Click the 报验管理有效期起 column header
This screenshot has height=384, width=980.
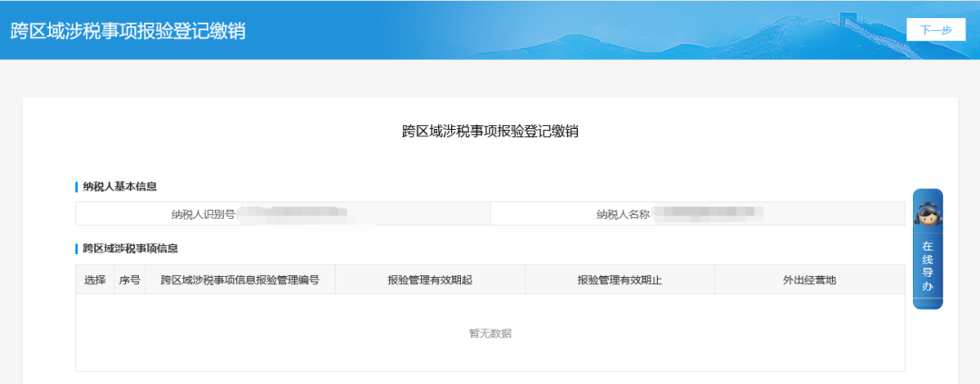coord(429,280)
